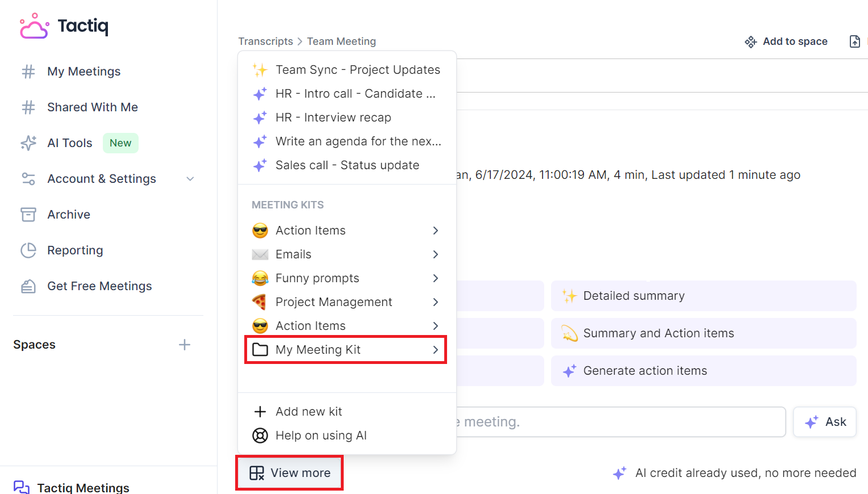Add a new space with plus icon
The height and width of the screenshot is (494, 868).
click(x=185, y=345)
